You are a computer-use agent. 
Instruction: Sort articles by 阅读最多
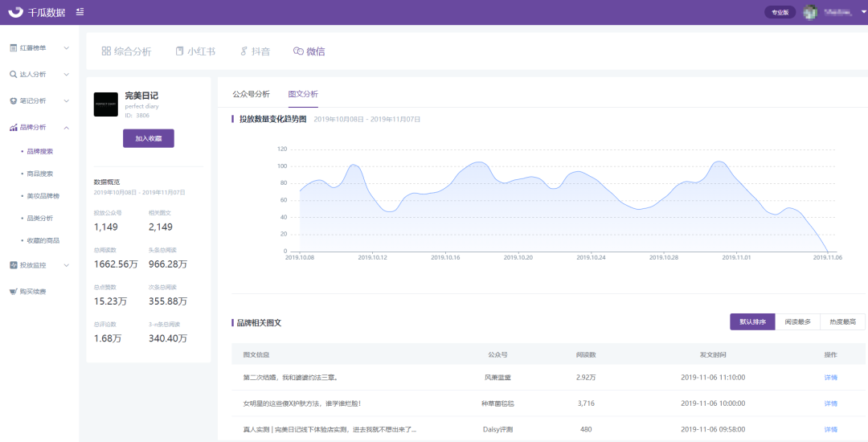[x=798, y=322]
